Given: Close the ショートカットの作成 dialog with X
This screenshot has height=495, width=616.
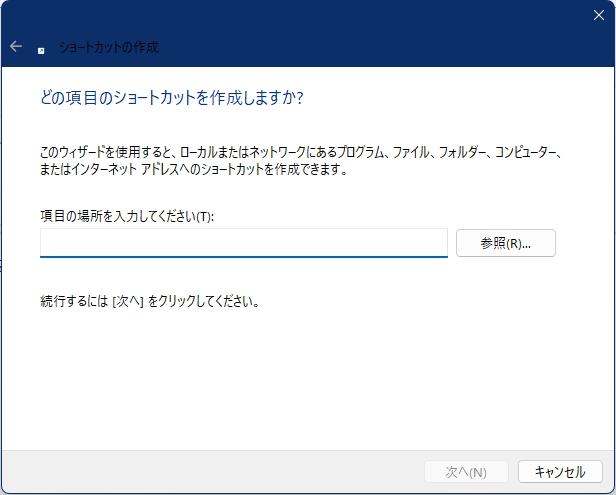Looking at the screenshot, I should 598,14.
